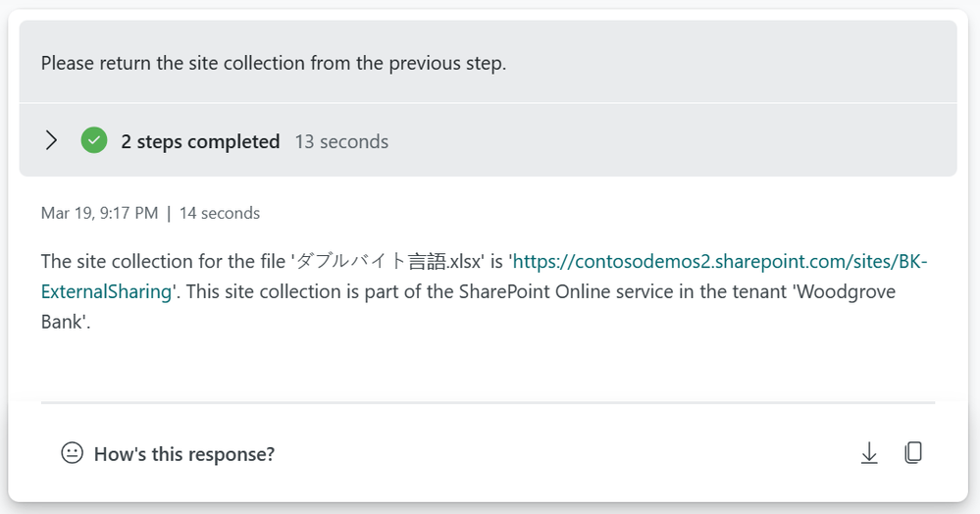
Task: Click the gray prompt header panel background
Action: coord(489,61)
